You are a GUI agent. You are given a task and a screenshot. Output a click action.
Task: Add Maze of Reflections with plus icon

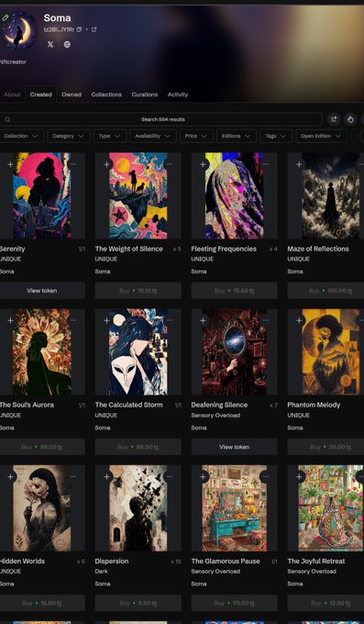(299, 164)
